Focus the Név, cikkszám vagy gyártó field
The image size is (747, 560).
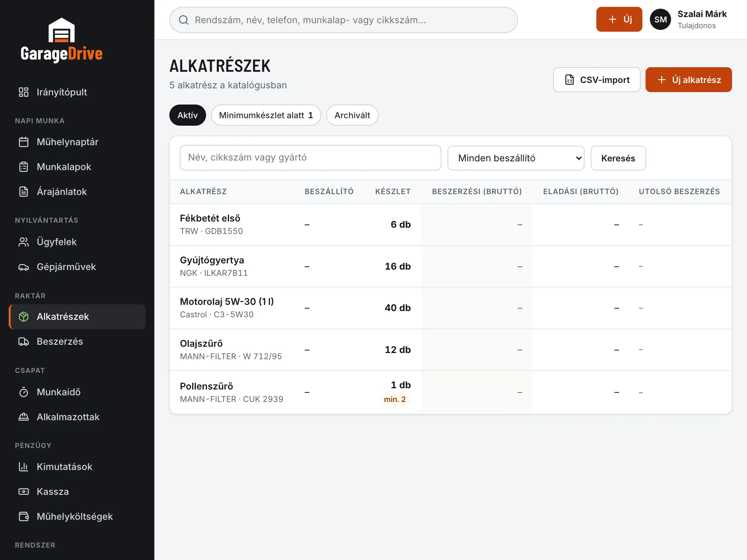tap(310, 158)
